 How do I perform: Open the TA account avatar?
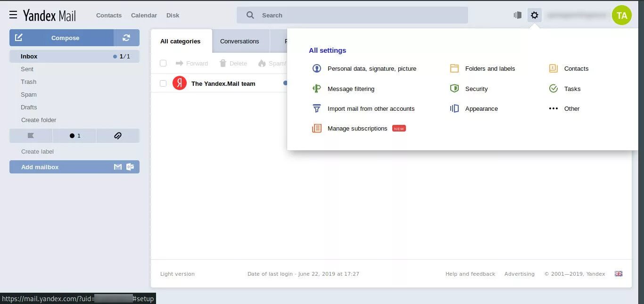coord(622,16)
